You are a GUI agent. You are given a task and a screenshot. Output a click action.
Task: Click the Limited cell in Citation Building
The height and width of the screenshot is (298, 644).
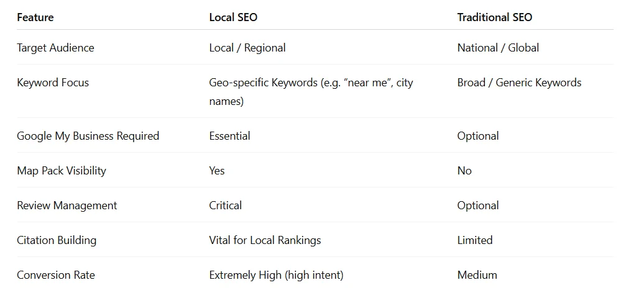point(475,240)
